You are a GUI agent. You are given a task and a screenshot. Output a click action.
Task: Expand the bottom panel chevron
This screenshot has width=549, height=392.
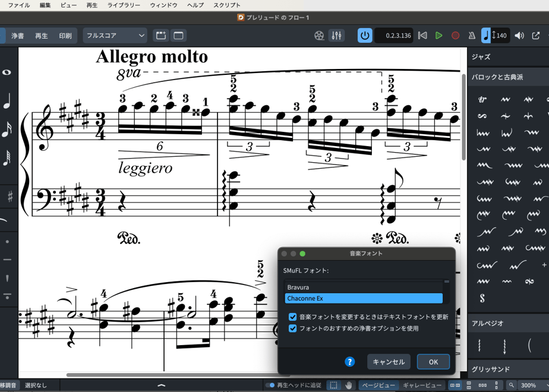point(162,385)
